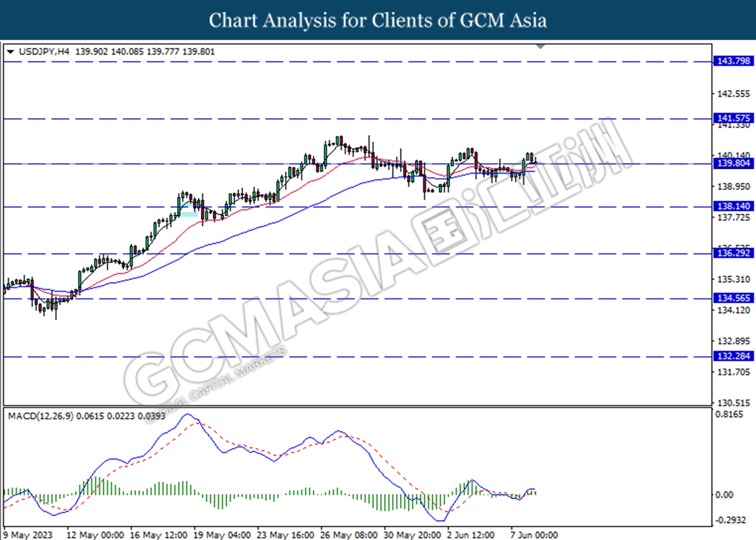The height and width of the screenshot is (540, 756).
Task: Select the 143.798 price level label
Action: pos(733,61)
